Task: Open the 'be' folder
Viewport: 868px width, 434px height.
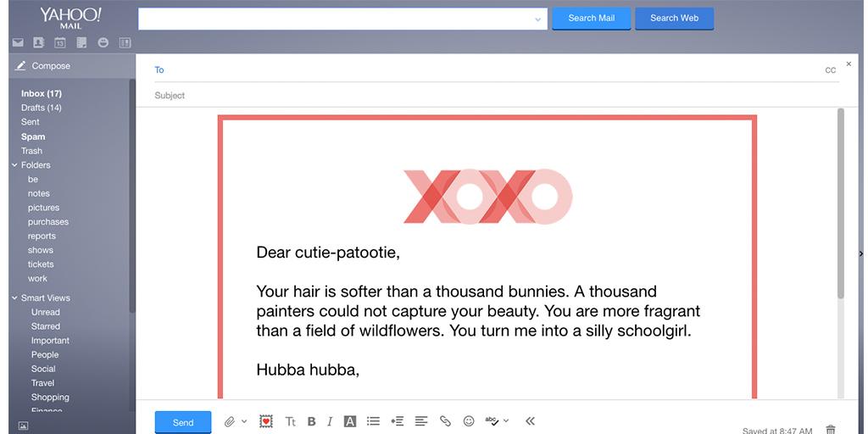Action: tap(33, 180)
